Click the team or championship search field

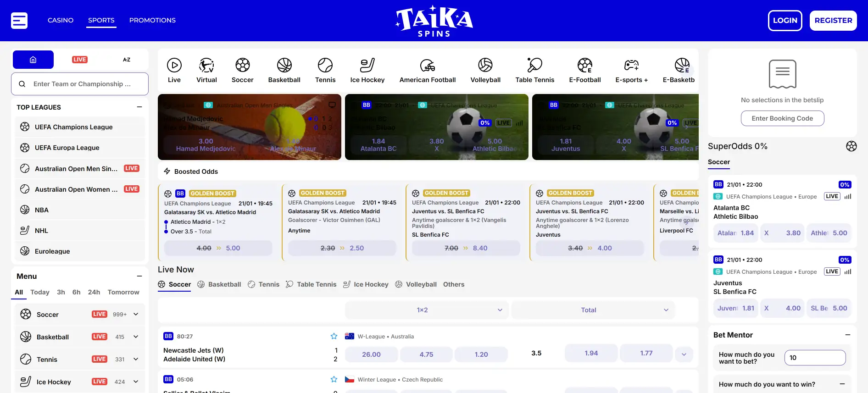click(x=80, y=84)
